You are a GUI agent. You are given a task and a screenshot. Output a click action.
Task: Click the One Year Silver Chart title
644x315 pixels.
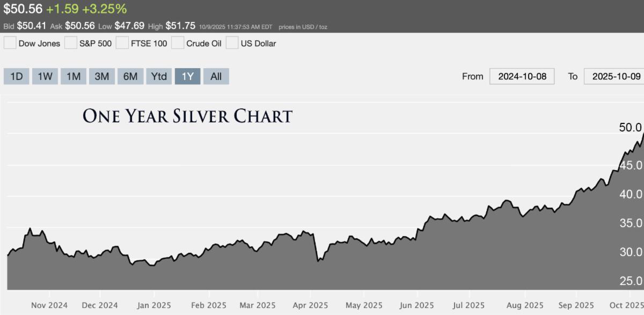click(187, 116)
